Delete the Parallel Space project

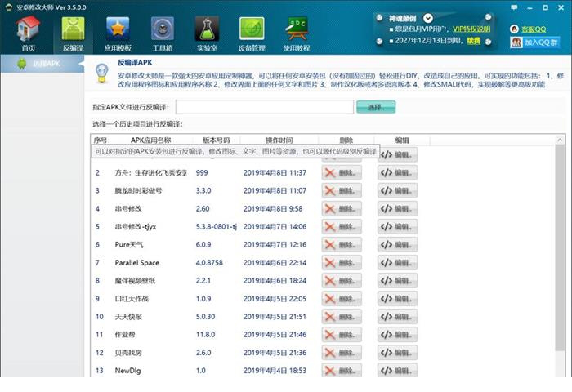(x=342, y=262)
